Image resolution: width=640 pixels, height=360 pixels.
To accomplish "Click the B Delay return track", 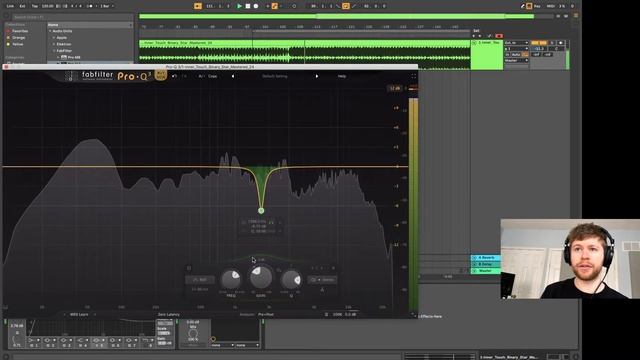I will 486,264.
